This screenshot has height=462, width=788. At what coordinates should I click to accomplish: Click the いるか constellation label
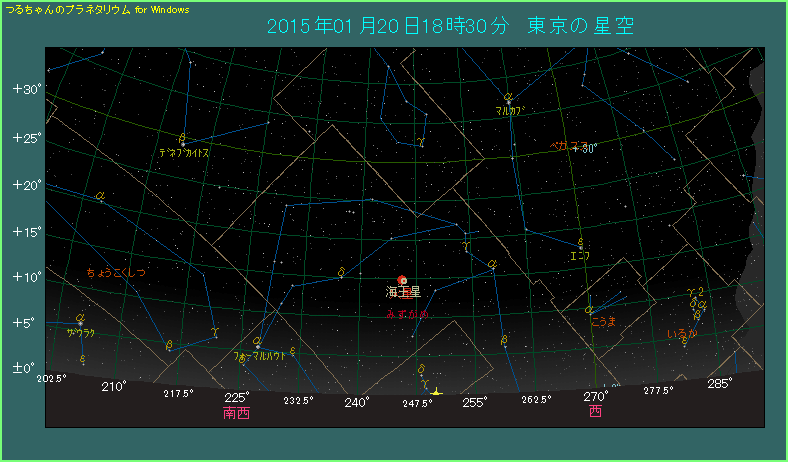coord(681,333)
